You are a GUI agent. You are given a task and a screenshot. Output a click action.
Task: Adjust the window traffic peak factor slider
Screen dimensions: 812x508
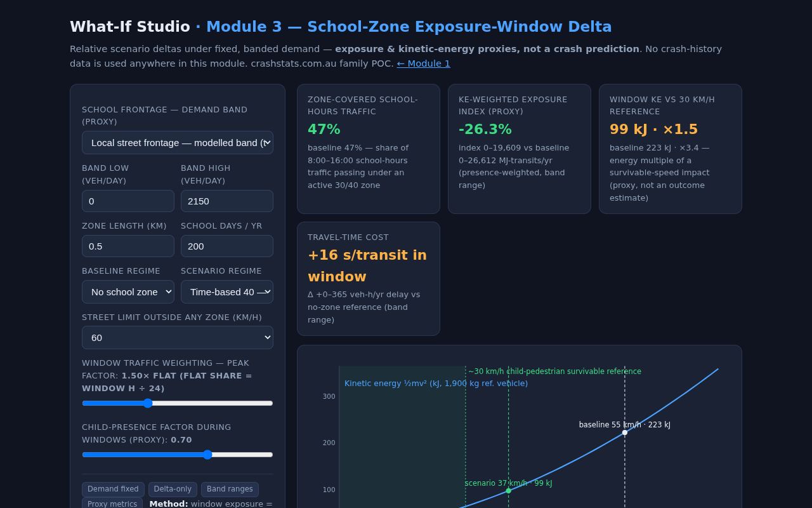178,403
